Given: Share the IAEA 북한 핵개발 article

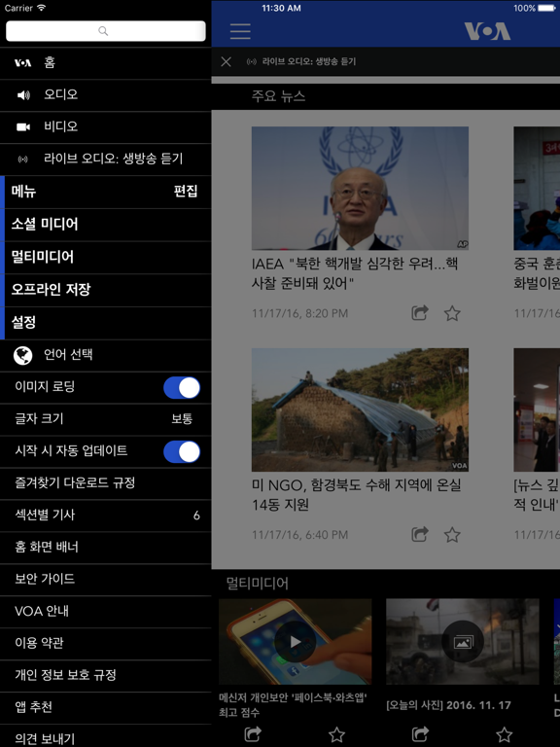Looking at the screenshot, I should [420, 313].
